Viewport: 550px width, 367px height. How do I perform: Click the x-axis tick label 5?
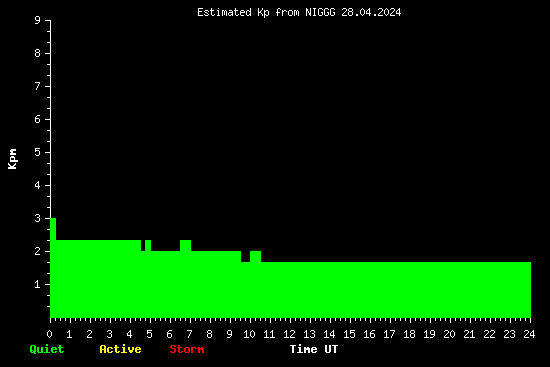click(x=149, y=334)
